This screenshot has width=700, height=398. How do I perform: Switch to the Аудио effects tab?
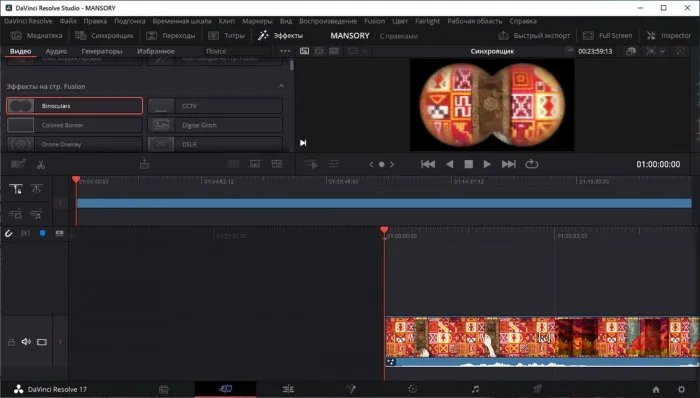(56, 51)
